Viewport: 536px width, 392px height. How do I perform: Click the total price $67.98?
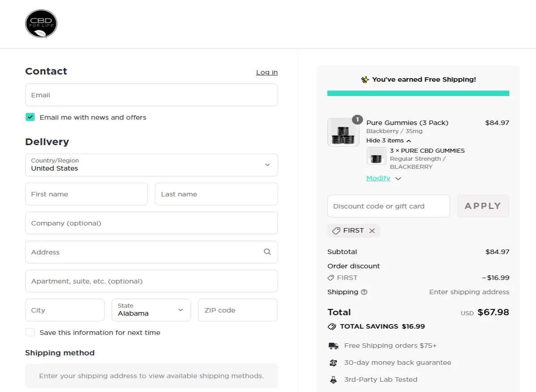493,312
